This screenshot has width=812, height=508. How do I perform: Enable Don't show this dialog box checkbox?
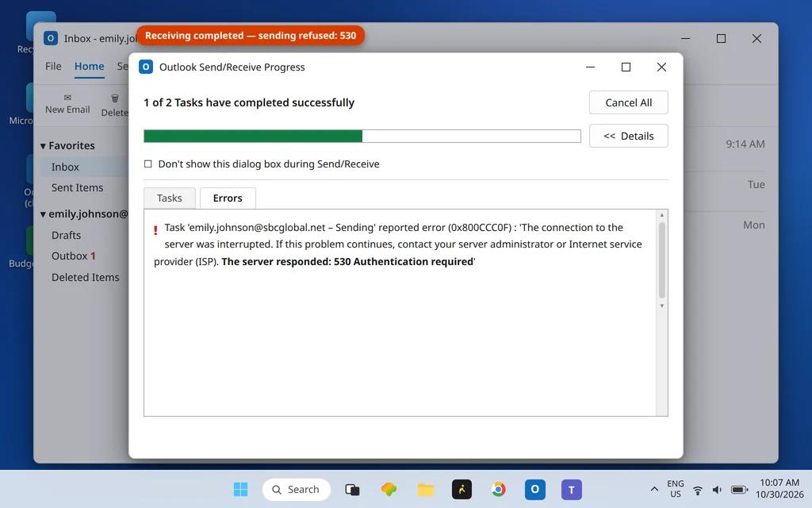tap(148, 164)
